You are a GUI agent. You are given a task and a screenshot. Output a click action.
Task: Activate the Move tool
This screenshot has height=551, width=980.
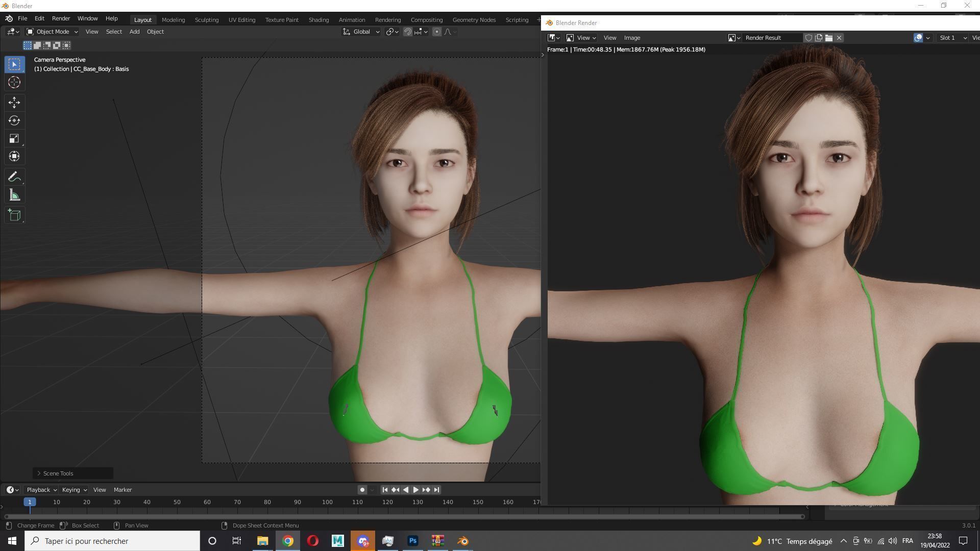pos(14,102)
